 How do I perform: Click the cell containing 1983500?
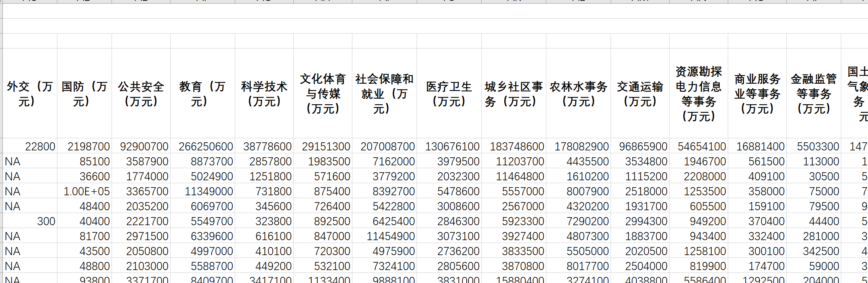(x=323, y=161)
